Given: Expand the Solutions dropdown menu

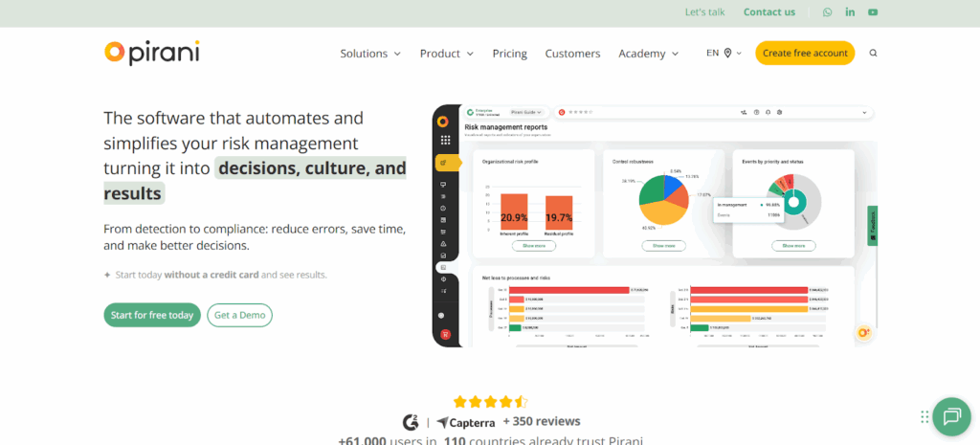Looking at the screenshot, I should pyautogui.click(x=370, y=54).
